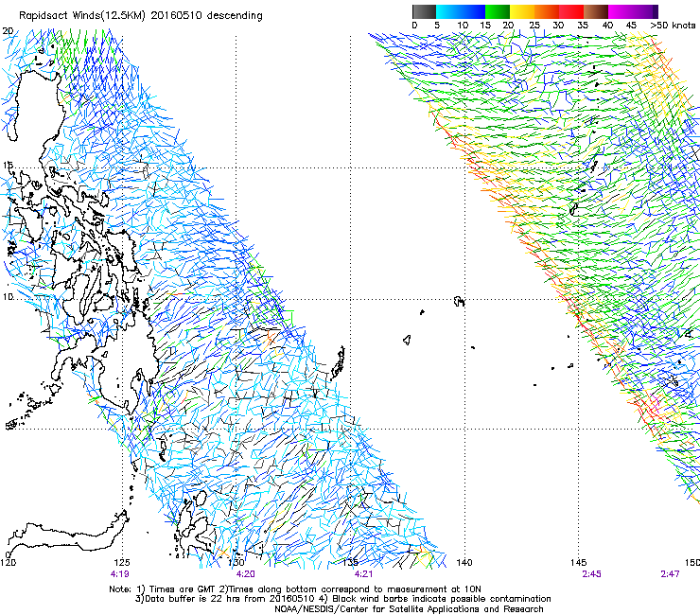Select the gray 0-5 knots color swatch
The width and height of the screenshot is (700, 615).
(424, 11)
